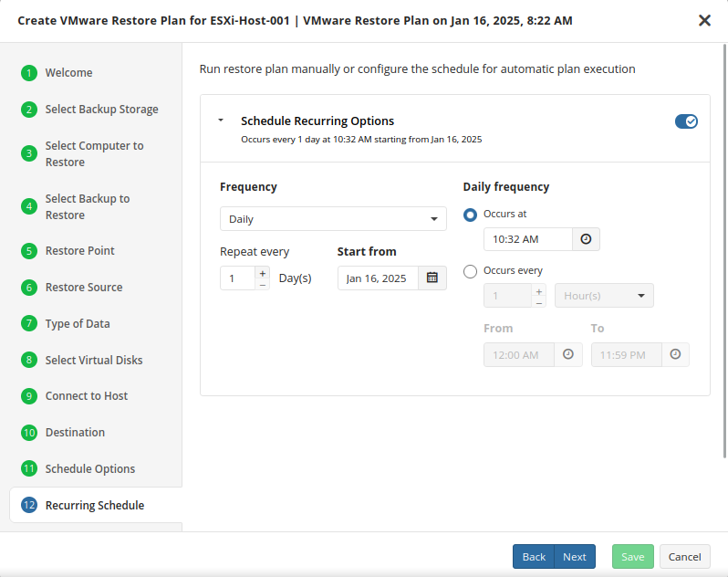Toggle off Schedule Recurring Options switch

(686, 121)
